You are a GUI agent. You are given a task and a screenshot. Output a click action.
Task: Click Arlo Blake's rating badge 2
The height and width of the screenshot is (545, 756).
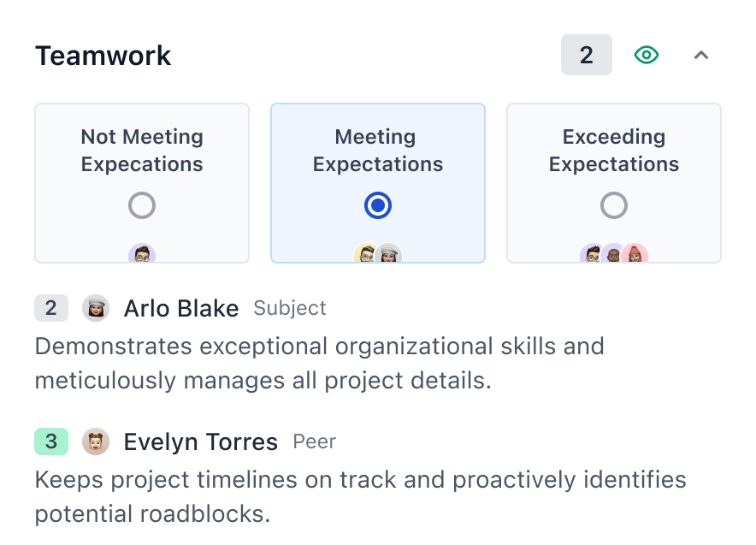(x=50, y=308)
